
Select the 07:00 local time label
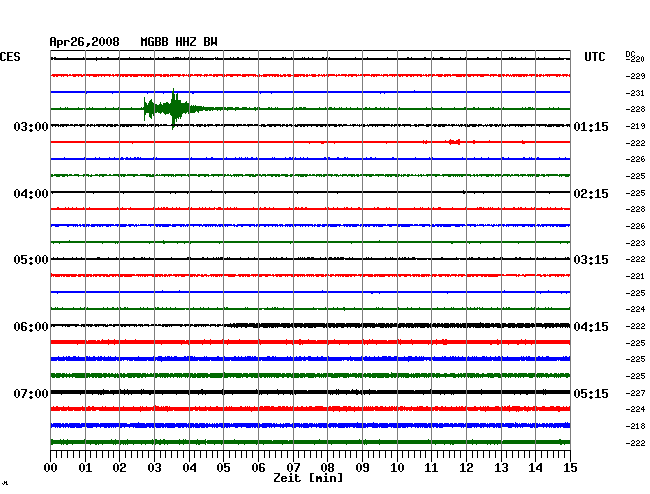31,393
